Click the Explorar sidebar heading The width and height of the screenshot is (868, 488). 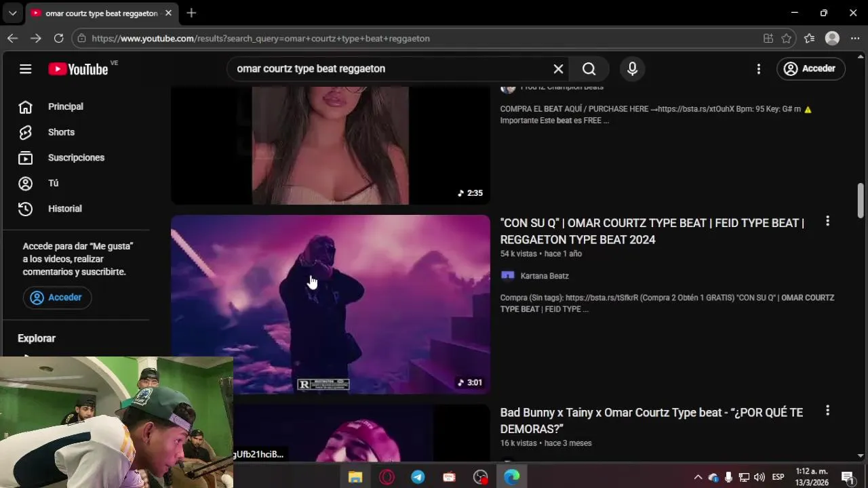coord(37,338)
